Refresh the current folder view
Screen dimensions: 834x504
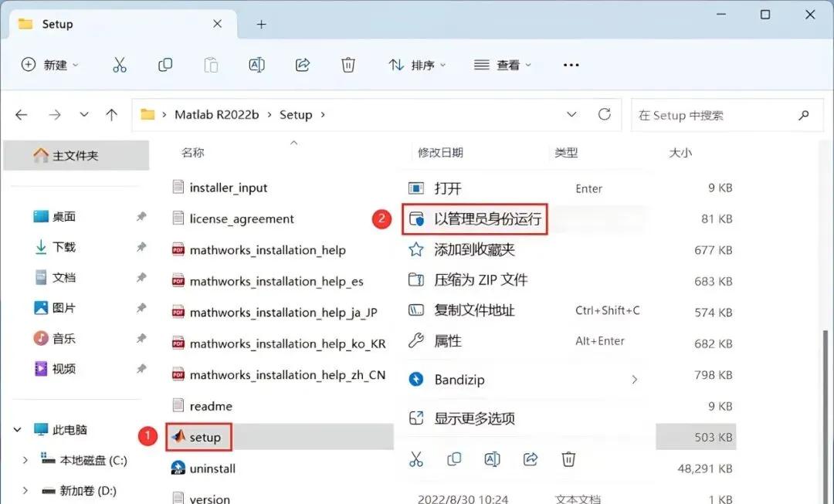(604, 114)
